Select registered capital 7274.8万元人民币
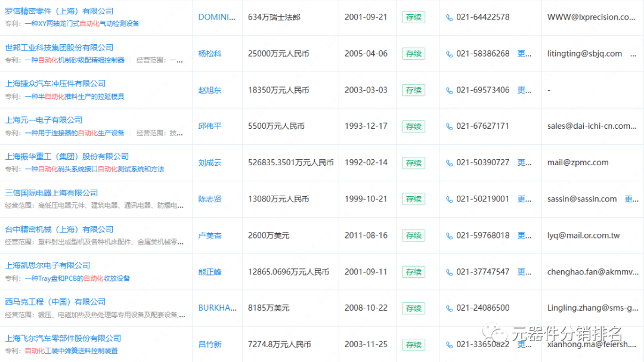 [279, 344]
